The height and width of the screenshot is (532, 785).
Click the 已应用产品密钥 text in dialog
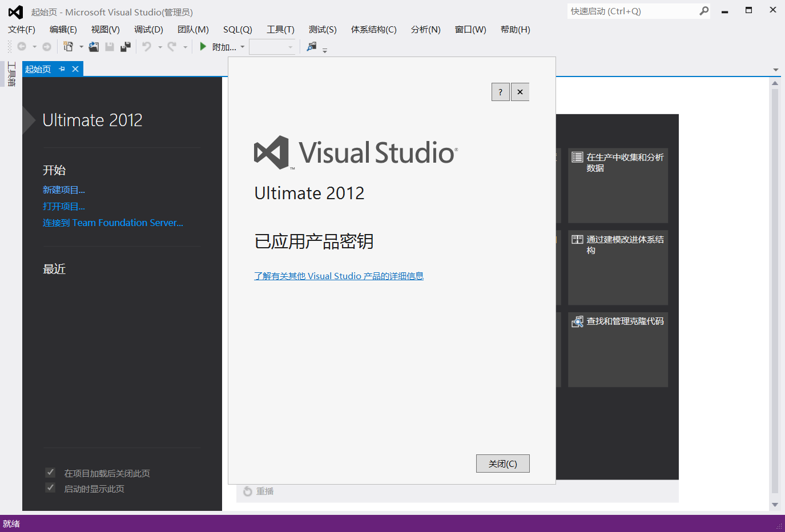pos(314,241)
